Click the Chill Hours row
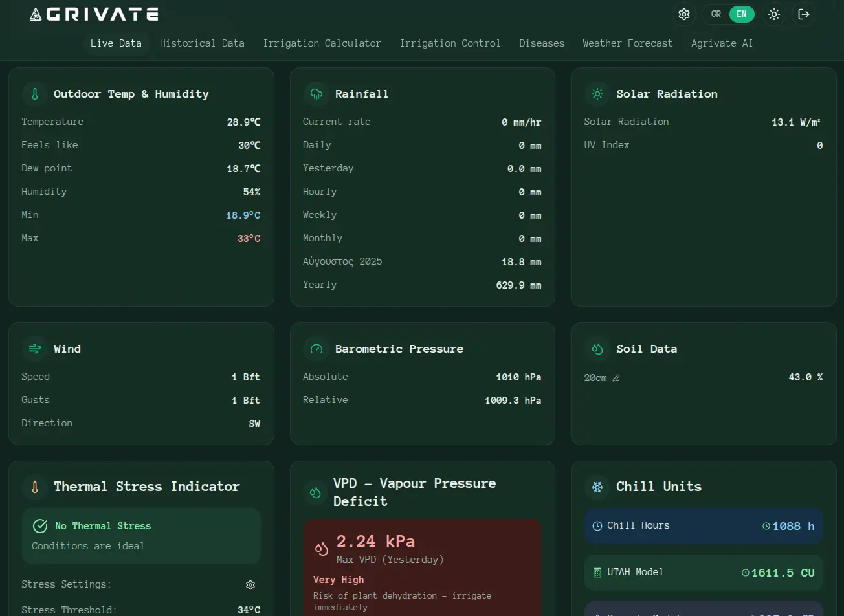 [704, 526]
